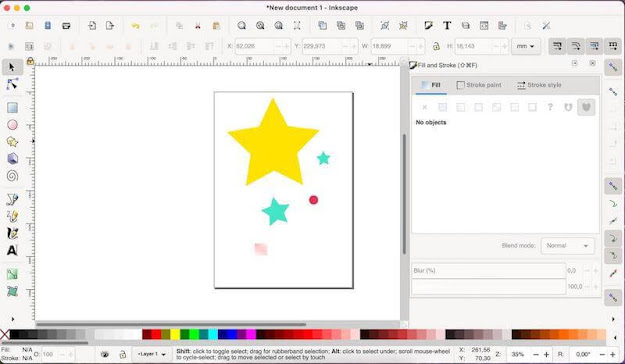Choose the Gradient tool
Viewport: 625px width, 364px height.
12,274
